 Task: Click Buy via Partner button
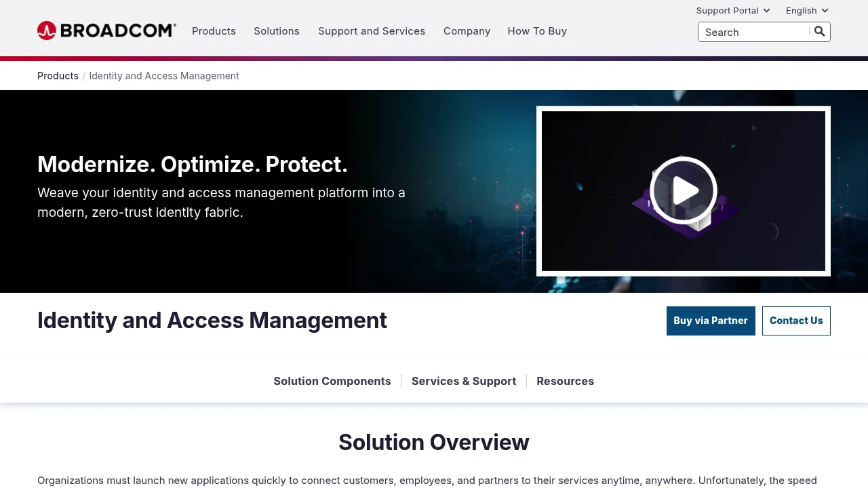pyautogui.click(x=711, y=321)
